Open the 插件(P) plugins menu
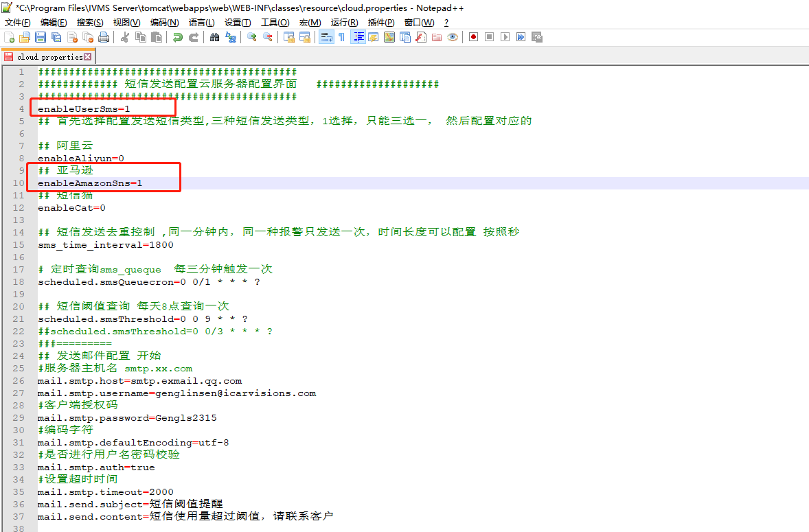Viewport: 809px width, 532px height. (380, 22)
